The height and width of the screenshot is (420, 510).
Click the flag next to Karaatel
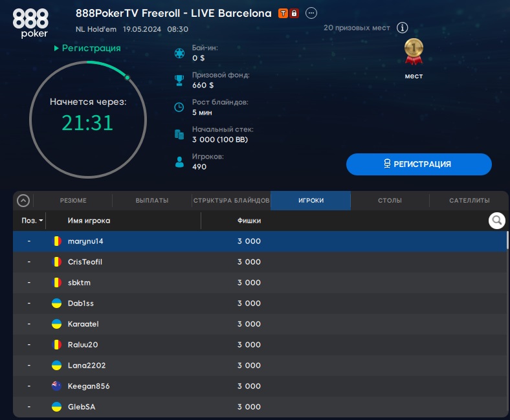pyautogui.click(x=56, y=324)
